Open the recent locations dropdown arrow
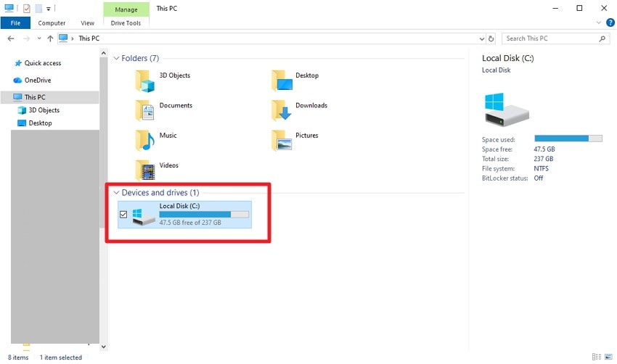 coord(39,38)
